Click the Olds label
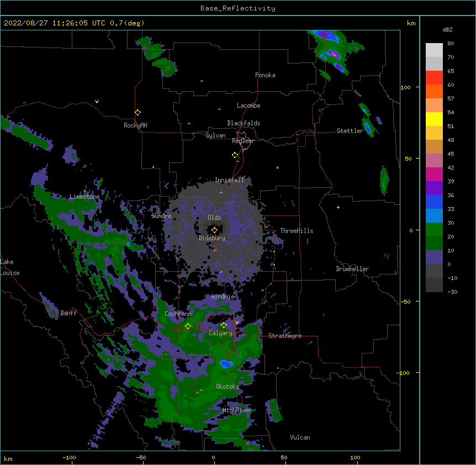This screenshot has width=476, height=465. point(214,218)
